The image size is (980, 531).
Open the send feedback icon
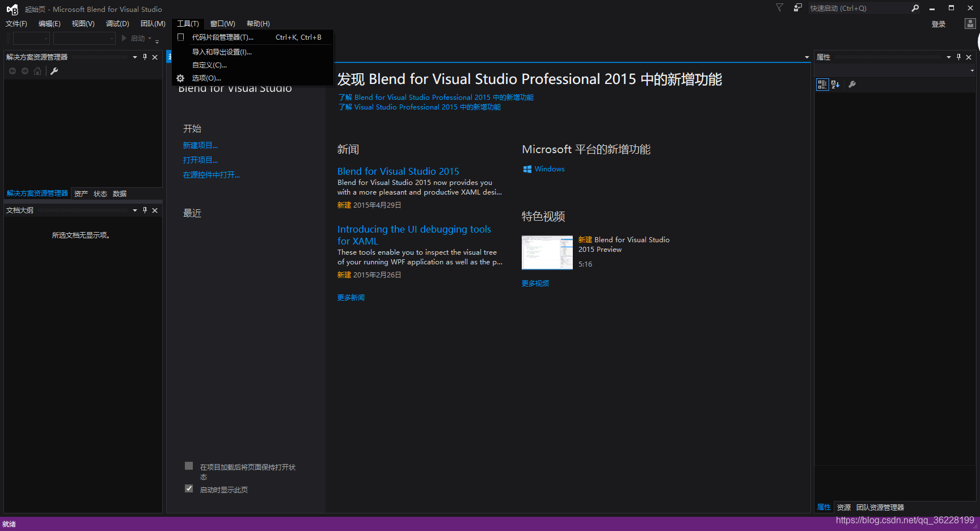(797, 7)
